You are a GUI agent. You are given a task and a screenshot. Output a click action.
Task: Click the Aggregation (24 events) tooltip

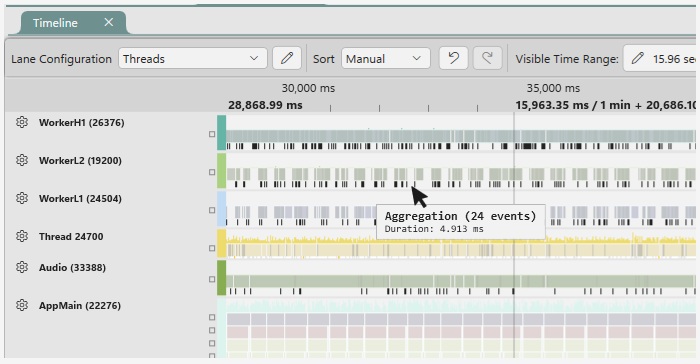click(461, 222)
